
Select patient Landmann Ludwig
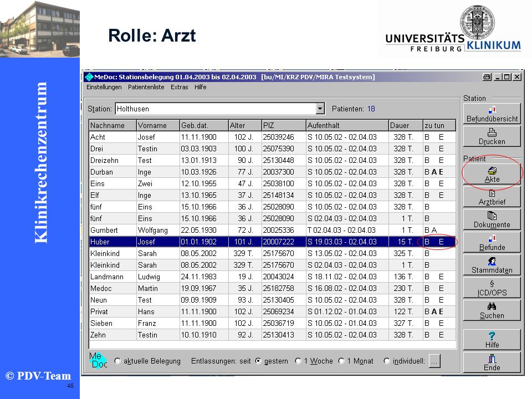pyautogui.click(x=272, y=277)
